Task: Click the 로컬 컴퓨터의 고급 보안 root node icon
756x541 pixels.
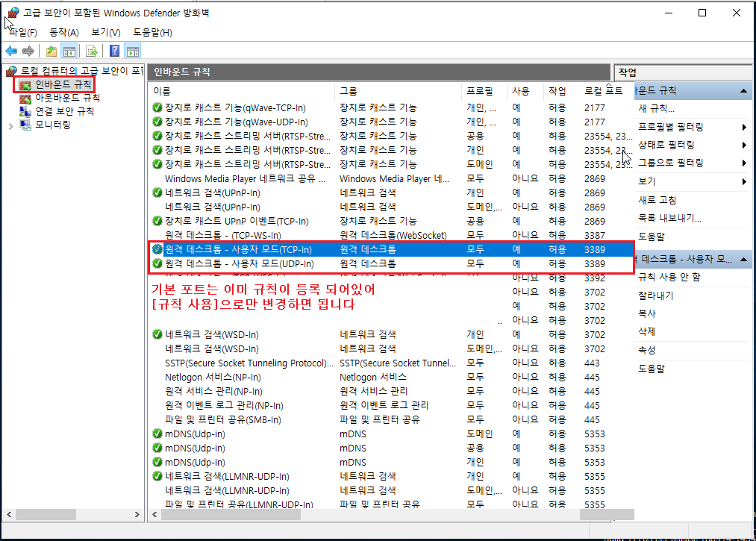Action: click(x=12, y=72)
